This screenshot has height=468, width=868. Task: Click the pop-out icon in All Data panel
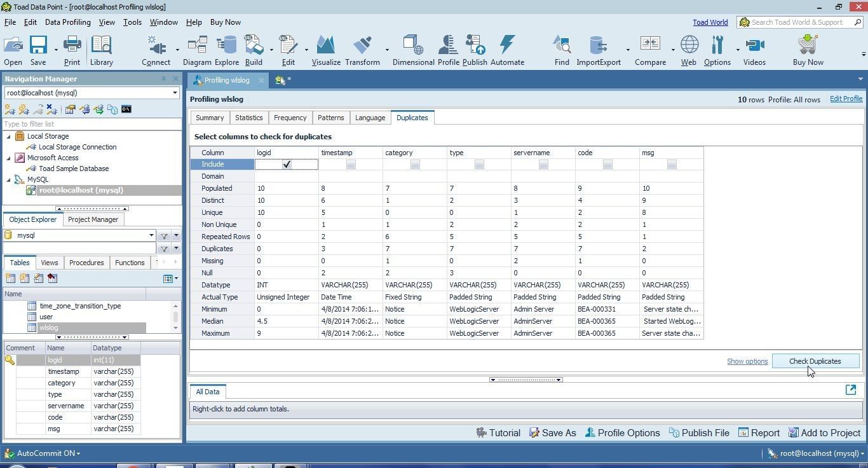point(851,390)
